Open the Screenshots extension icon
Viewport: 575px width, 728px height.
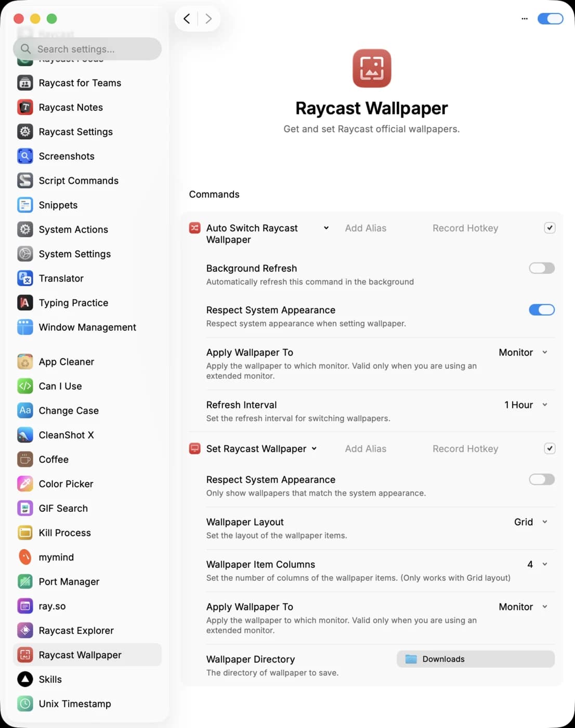click(x=25, y=156)
